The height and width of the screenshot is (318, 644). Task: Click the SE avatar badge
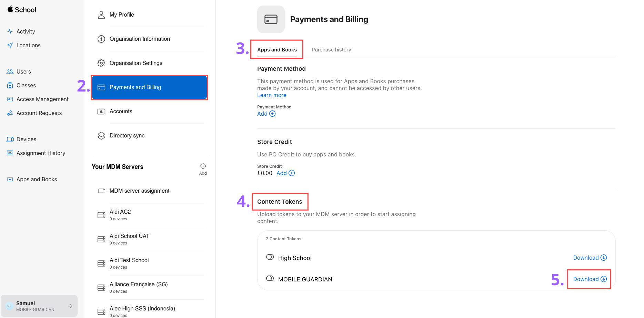click(x=9, y=306)
